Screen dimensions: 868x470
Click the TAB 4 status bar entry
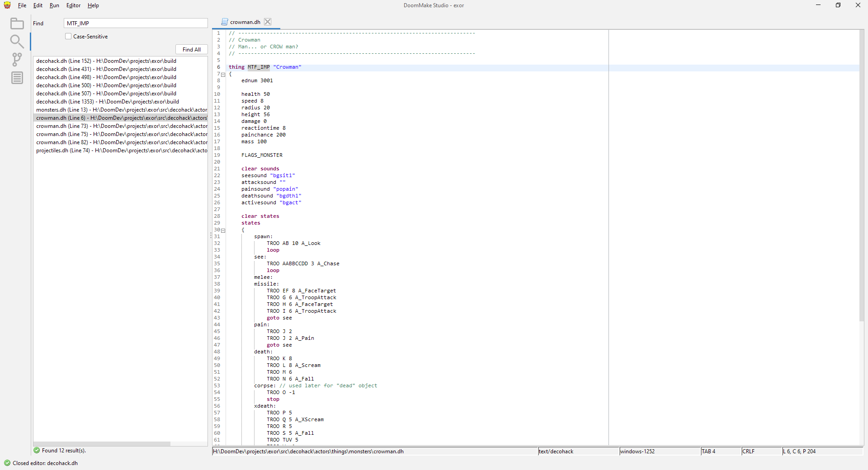click(721, 451)
